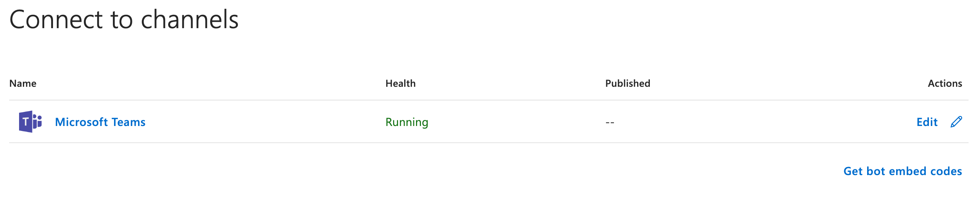Click the Microsoft Teams logo icon
This screenshot has height=204, width=980.
click(x=30, y=122)
